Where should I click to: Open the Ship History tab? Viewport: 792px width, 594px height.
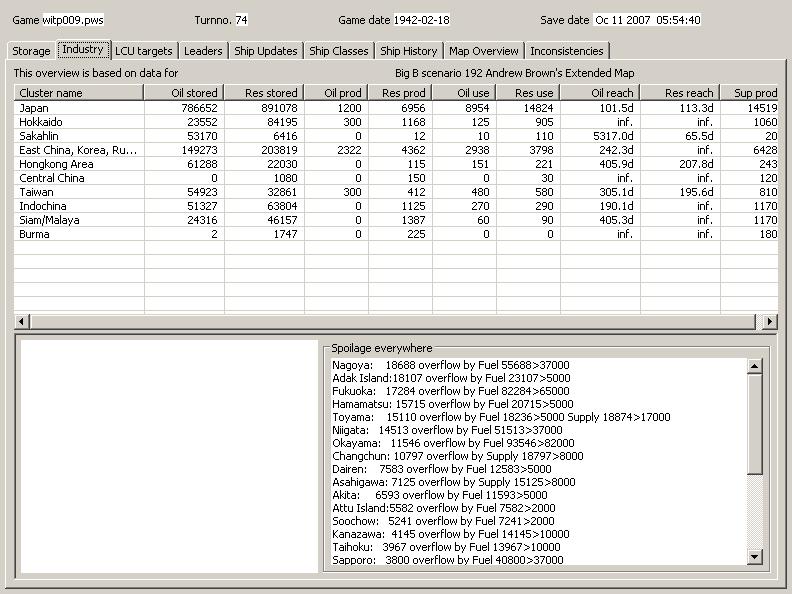pos(409,51)
